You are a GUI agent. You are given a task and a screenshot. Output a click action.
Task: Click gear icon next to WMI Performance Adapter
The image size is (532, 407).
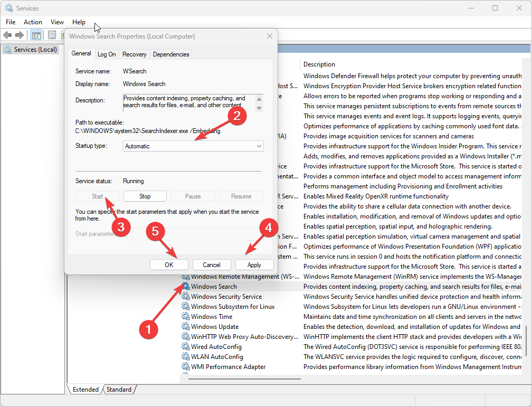click(185, 366)
